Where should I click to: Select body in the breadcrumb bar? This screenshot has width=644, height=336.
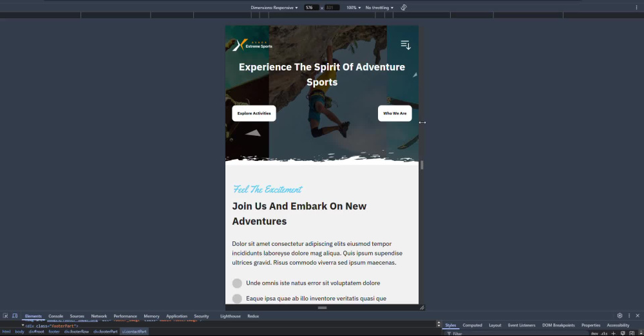(x=20, y=331)
